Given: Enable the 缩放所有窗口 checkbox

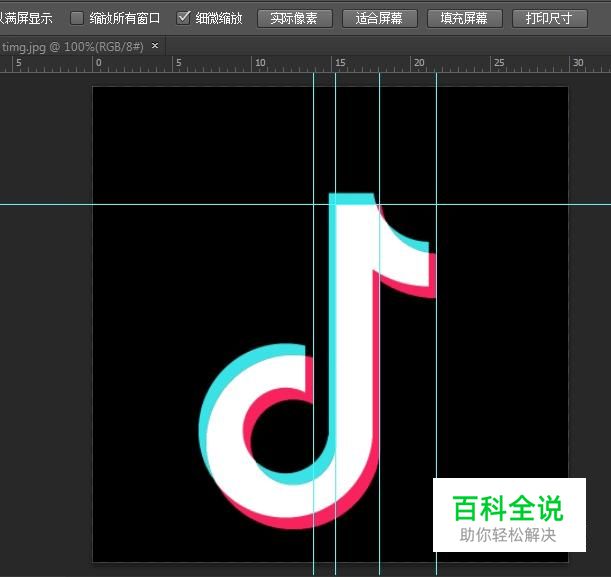Looking at the screenshot, I should [77, 18].
